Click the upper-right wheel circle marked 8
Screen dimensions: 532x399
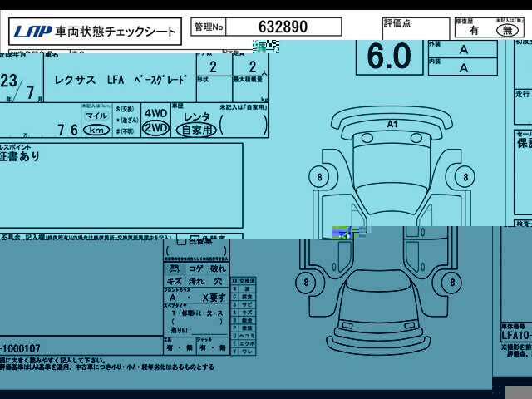tap(465, 177)
